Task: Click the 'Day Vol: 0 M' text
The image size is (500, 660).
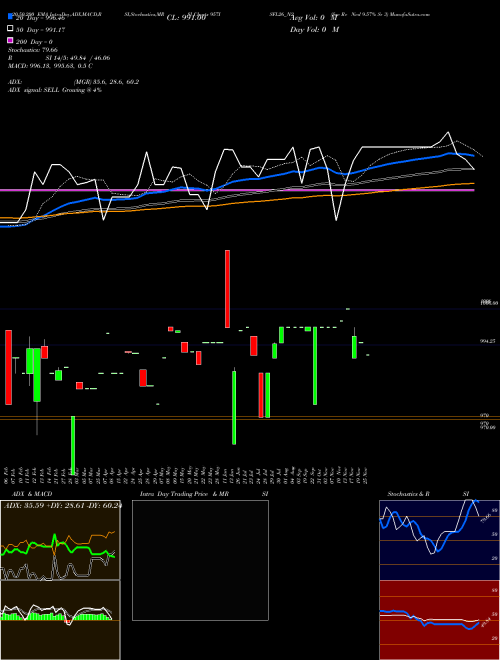Action: coord(314,30)
